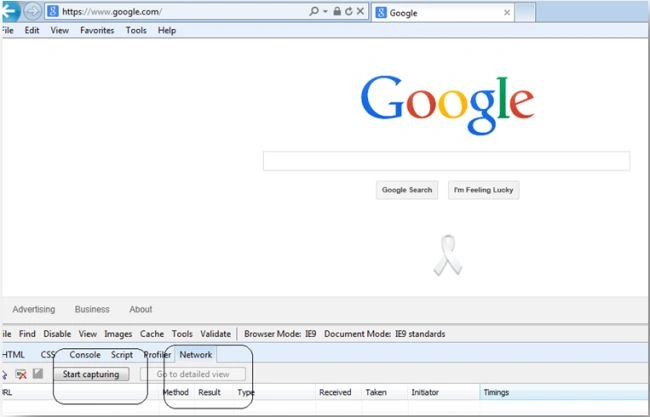Open the developer tools Find menu
The image size is (650, 417).
pos(27,334)
